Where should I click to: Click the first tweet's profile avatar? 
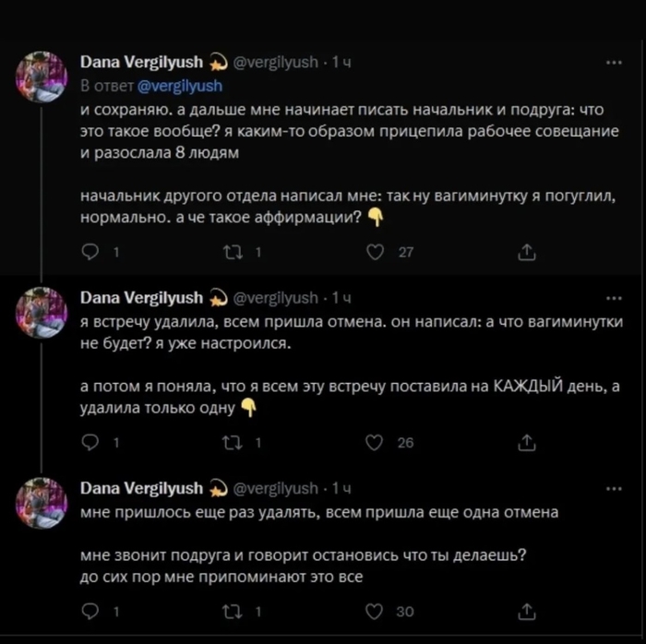coord(42,76)
